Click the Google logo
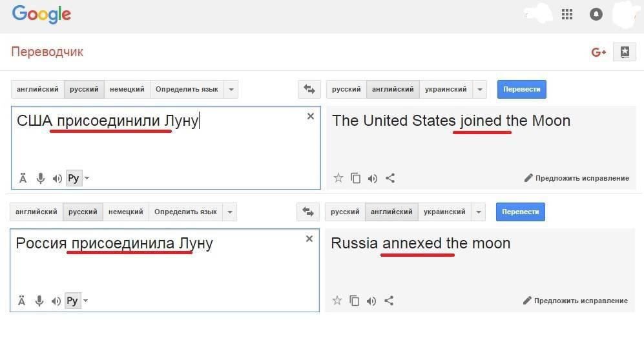Screen dimensions: 644x349 tap(41, 15)
